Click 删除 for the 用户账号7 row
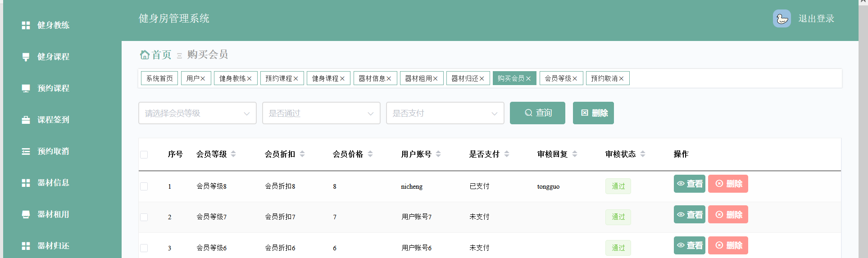The height and width of the screenshot is (258, 868). pyautogui.click(x=728, y=214)
